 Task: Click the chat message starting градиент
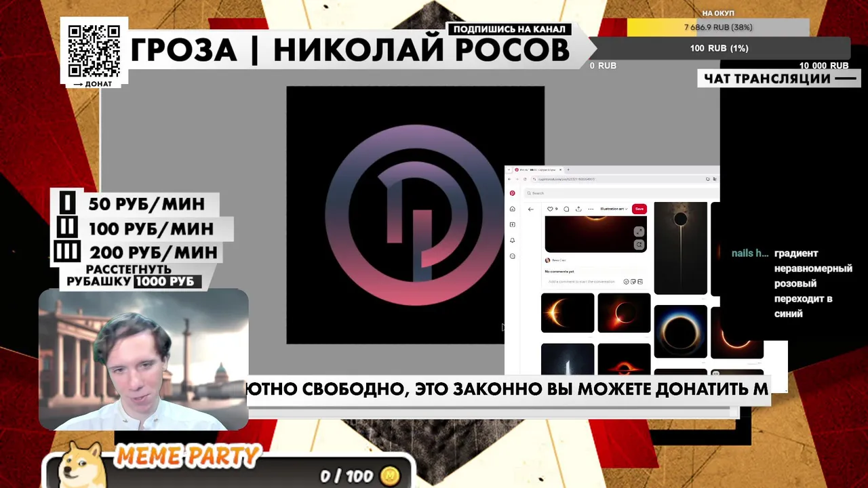click(x=812, y=283)
